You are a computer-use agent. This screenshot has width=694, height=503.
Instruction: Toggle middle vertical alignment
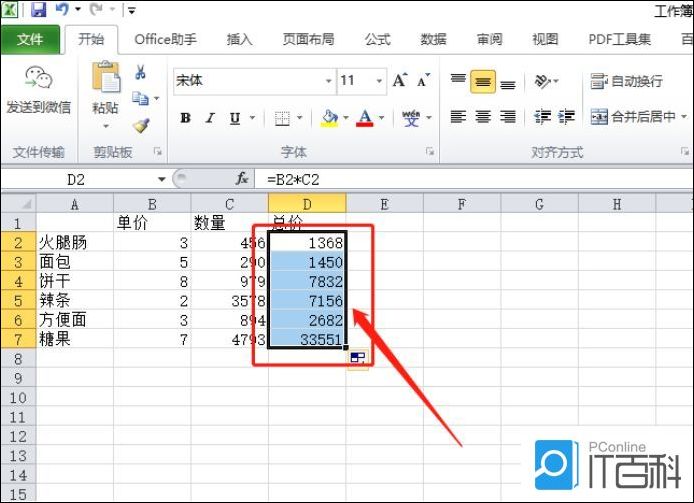(x=482, y=81)
